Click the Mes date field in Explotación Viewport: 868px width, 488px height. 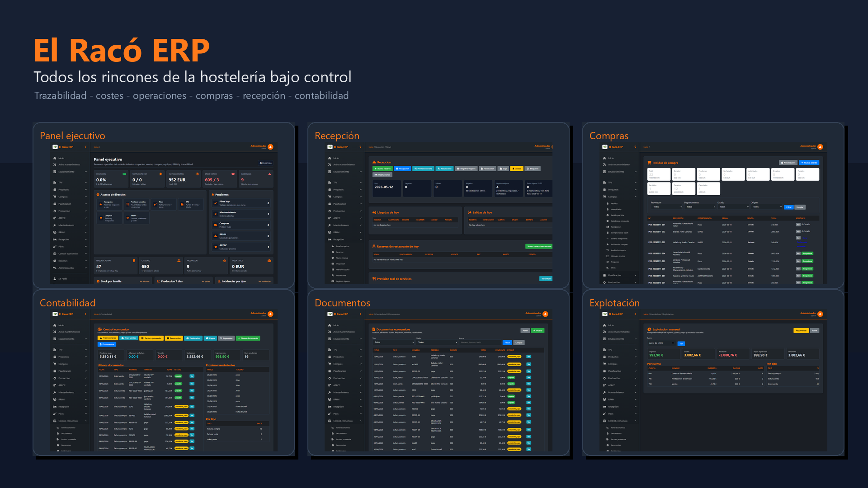pyautogui.click(x=661, y=343)
